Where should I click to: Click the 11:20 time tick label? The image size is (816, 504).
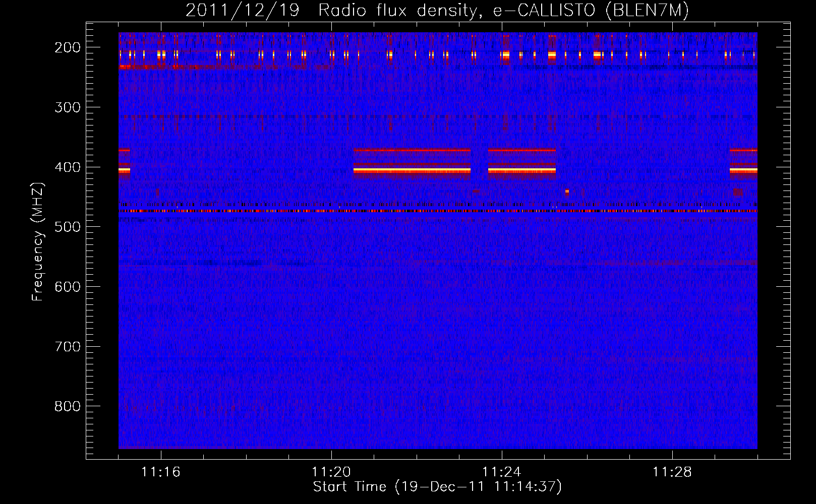point(331,472)
